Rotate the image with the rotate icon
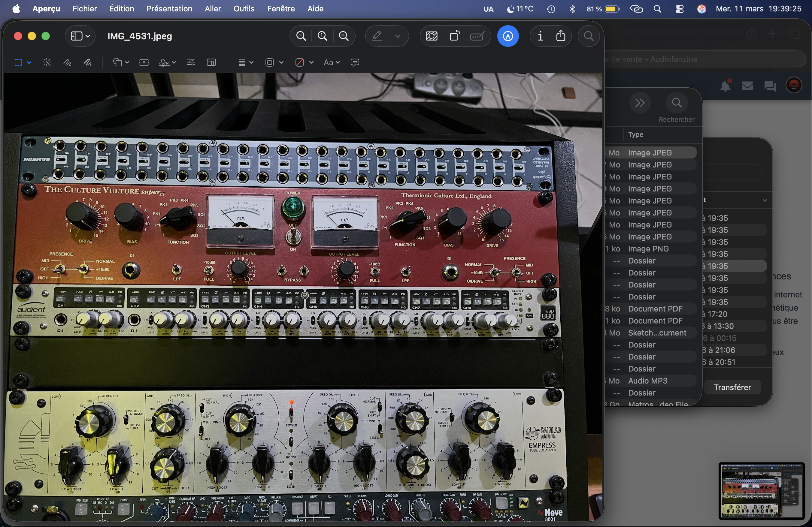Screen dimensions: 812x527 click(454, 36)
